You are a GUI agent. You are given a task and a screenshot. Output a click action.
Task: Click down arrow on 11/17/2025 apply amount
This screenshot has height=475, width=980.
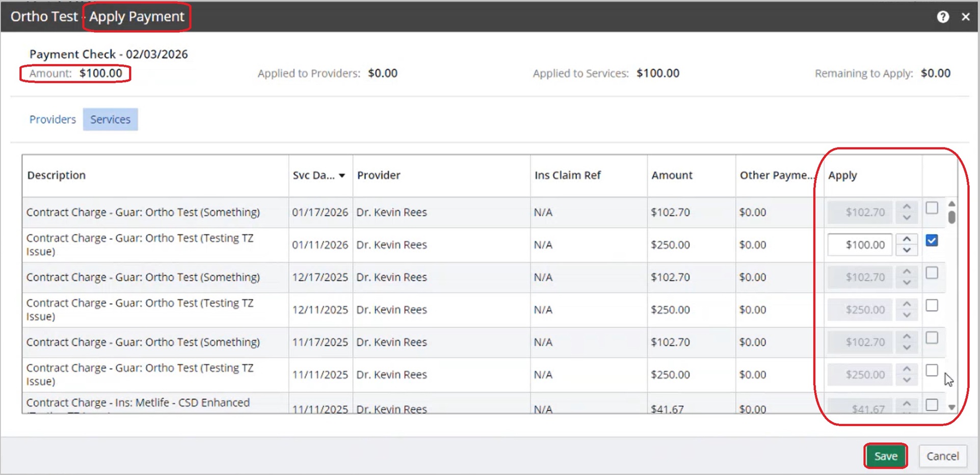click(907, 348)
